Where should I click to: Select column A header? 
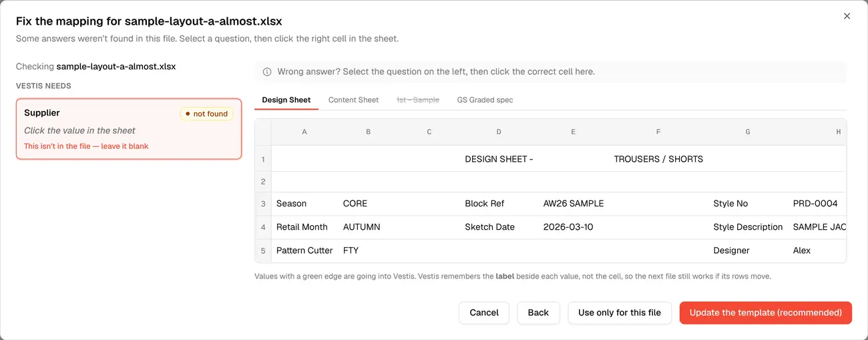pos(304,132)
